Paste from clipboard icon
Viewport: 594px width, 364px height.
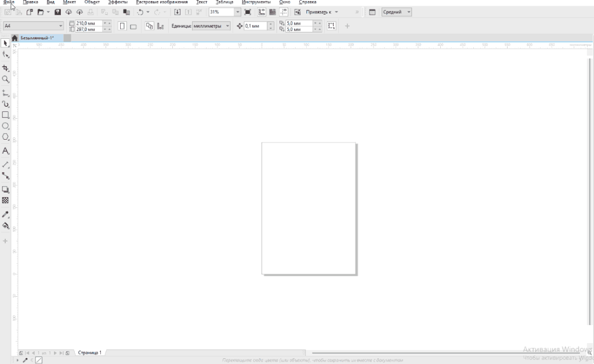[126, 12]
